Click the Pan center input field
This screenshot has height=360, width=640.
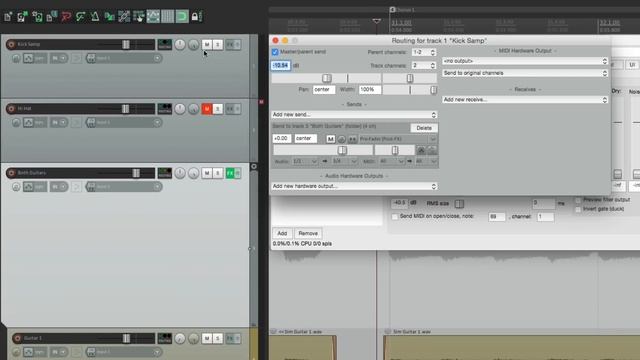click(324, 90)
